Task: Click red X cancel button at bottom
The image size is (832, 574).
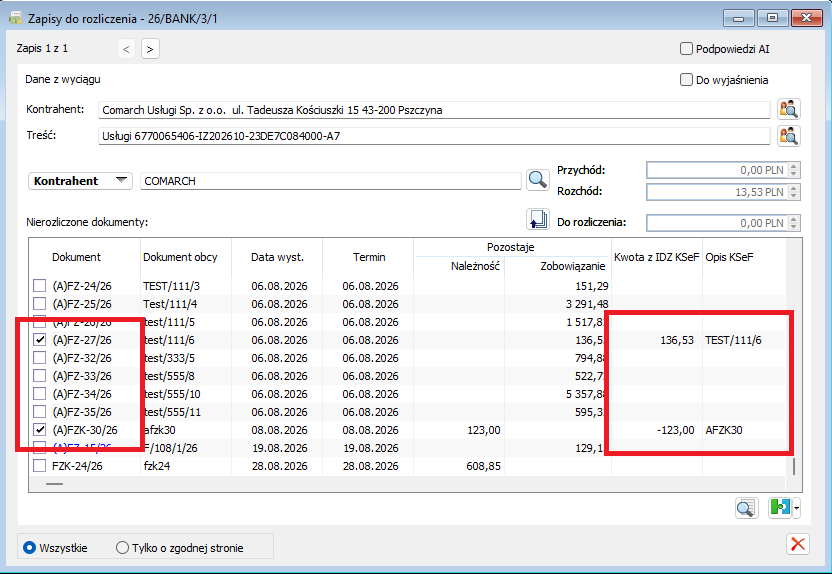Action: (798, 544)
